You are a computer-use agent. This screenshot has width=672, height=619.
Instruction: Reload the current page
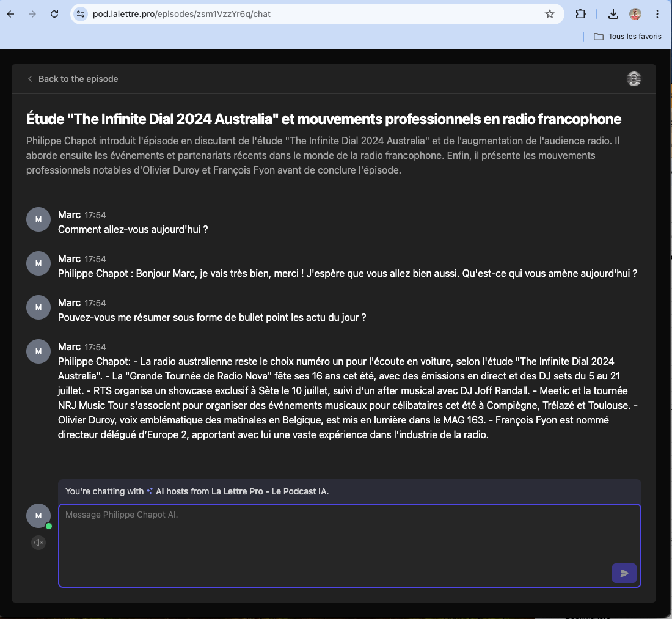click(54, 14)
